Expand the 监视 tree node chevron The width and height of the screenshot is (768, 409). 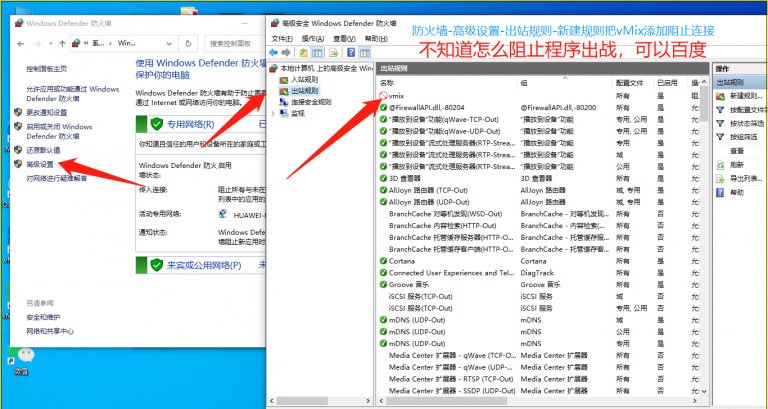[x=273, y=114]
